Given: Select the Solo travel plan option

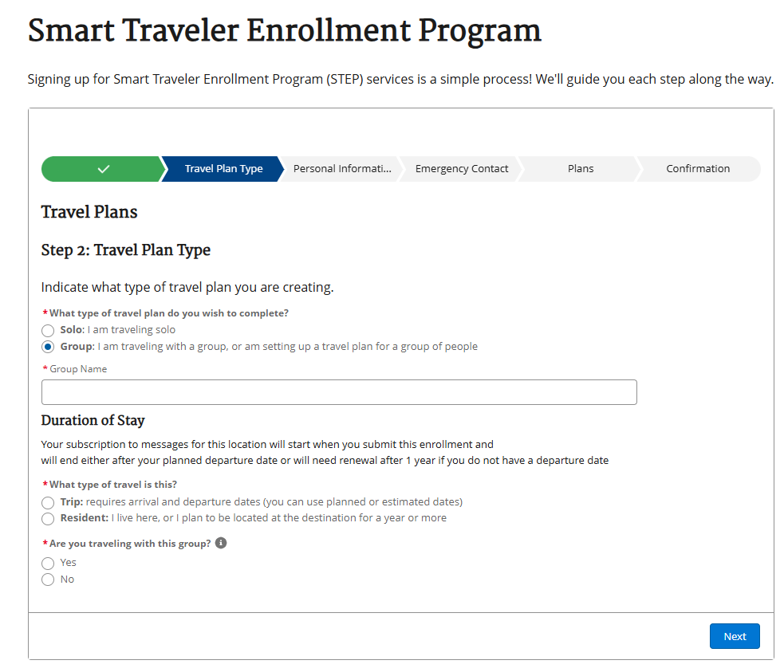Looking at the screenshot, I should [48, 330].
